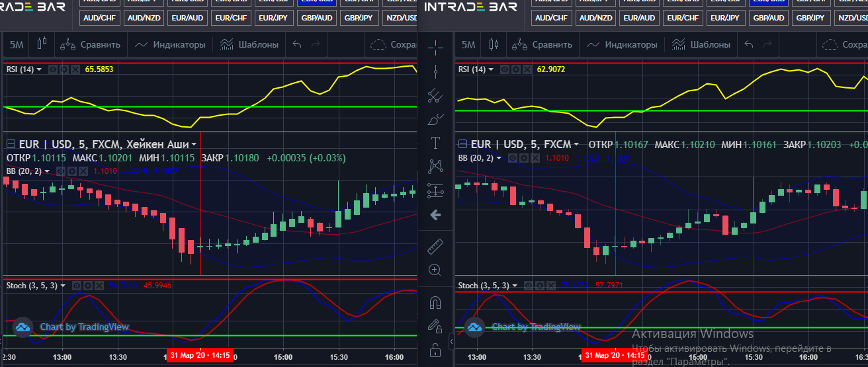Open Stoch settings gear in right chart
This screenshot has height=367, width=868.
(x=540, y=286)
